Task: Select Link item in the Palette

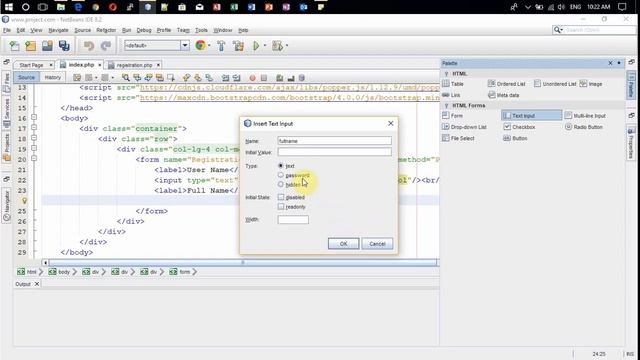Action: click(451, 95)
